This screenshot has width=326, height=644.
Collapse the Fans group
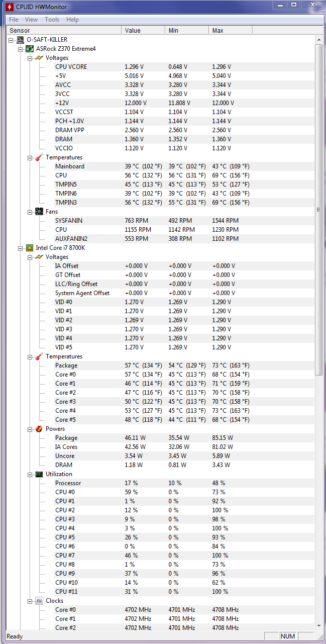pos(30,212)
